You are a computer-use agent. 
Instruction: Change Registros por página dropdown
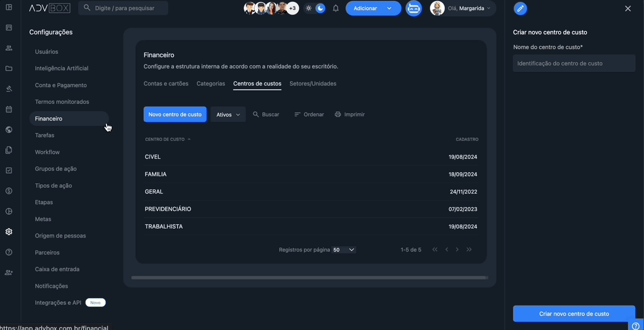(x=343, y=250)
